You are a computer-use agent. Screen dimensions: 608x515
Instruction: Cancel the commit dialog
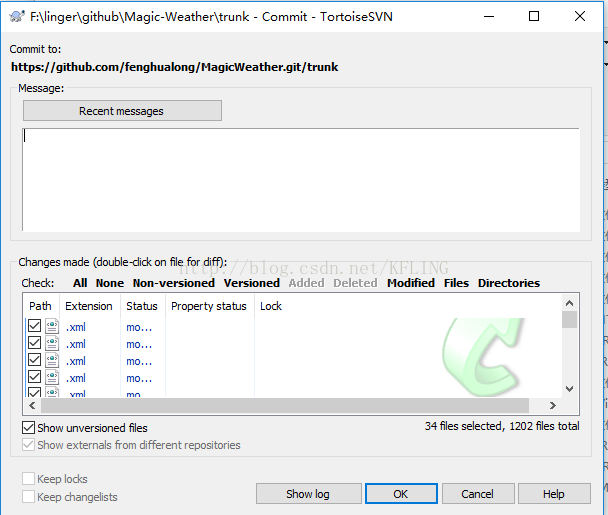pos(478,494)
